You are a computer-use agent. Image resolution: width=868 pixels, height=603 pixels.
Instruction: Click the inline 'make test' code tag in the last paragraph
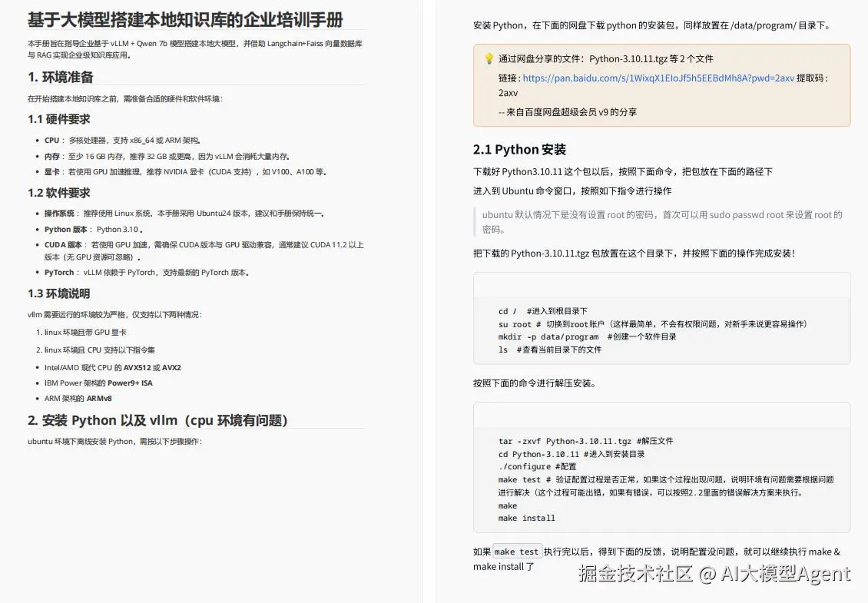click(516, 552)
